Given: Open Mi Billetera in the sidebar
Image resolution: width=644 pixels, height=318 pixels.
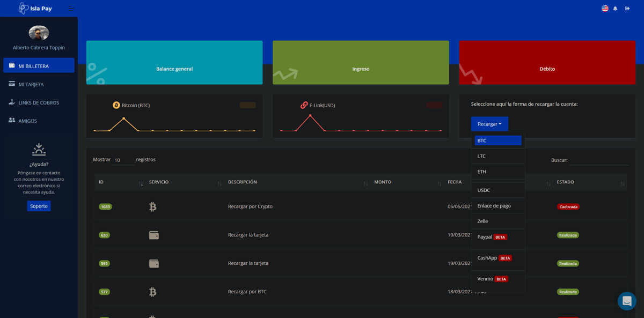Looking at the screenshot, I should [x=39, y=65].
